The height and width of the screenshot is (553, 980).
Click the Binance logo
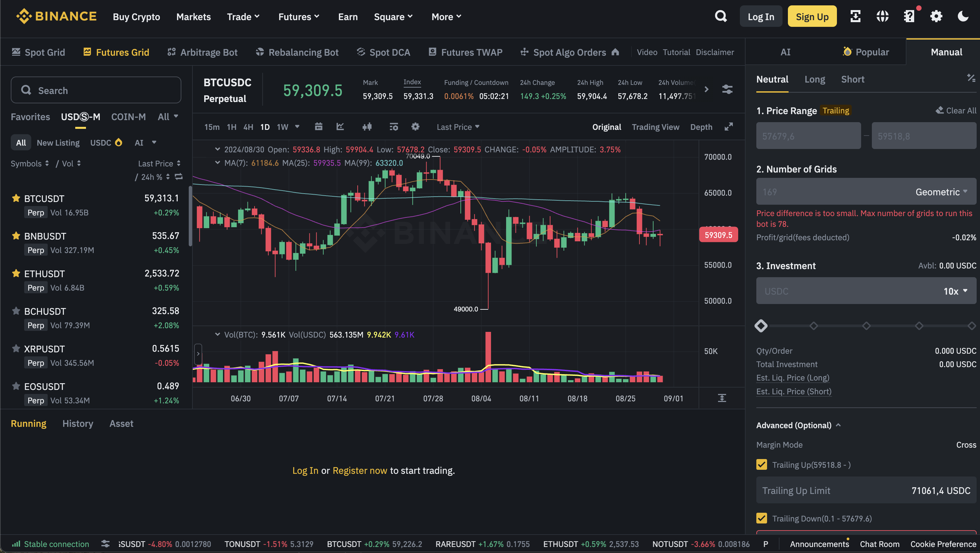[x=56, y=16]
